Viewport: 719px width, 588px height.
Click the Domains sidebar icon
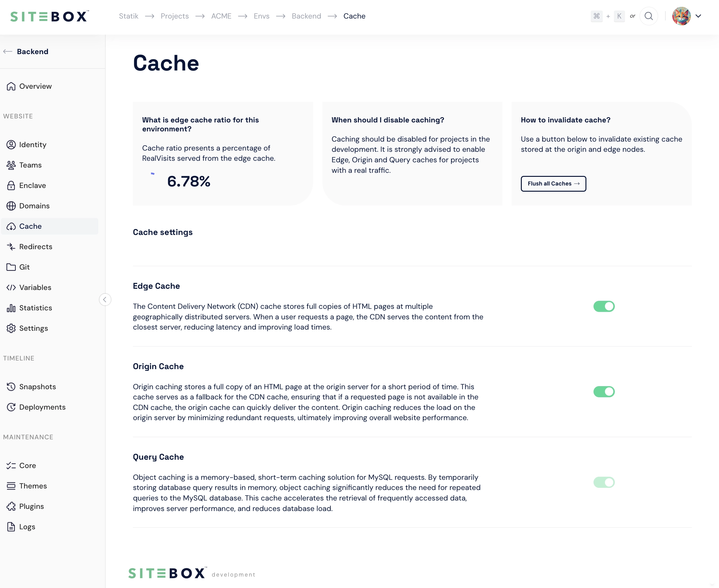click(11, 205)
